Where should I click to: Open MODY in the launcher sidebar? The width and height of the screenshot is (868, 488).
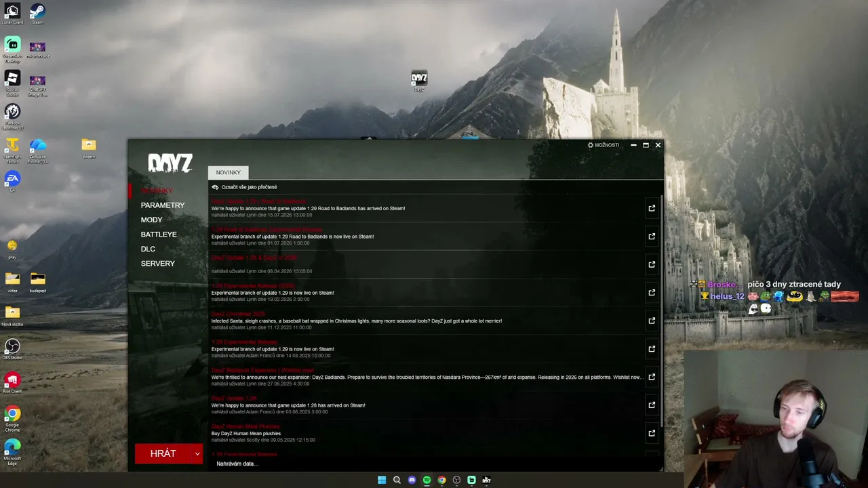tap(152, 220)
